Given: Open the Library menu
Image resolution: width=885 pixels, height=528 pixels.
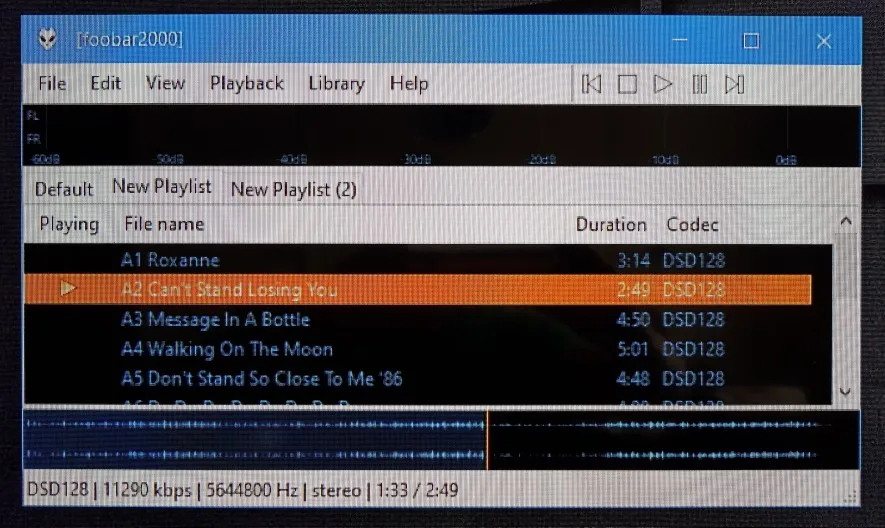Looking at the screenshot, I should [336, 84].
